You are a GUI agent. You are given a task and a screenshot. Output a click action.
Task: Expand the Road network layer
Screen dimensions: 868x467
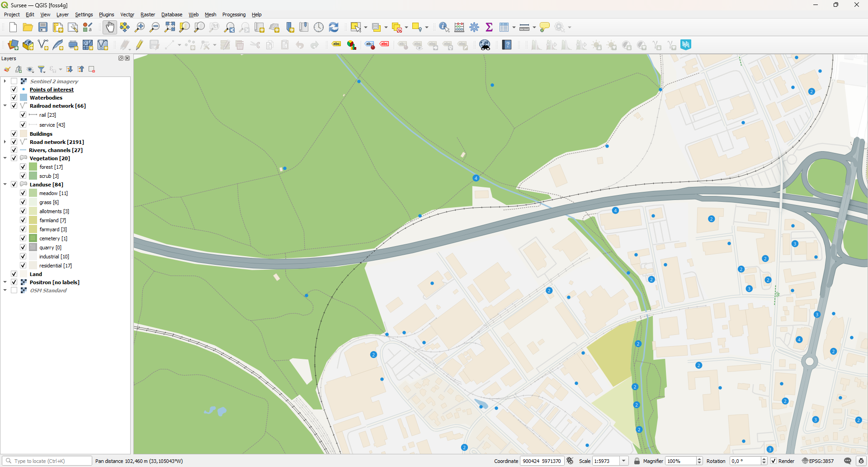(5, 142)
